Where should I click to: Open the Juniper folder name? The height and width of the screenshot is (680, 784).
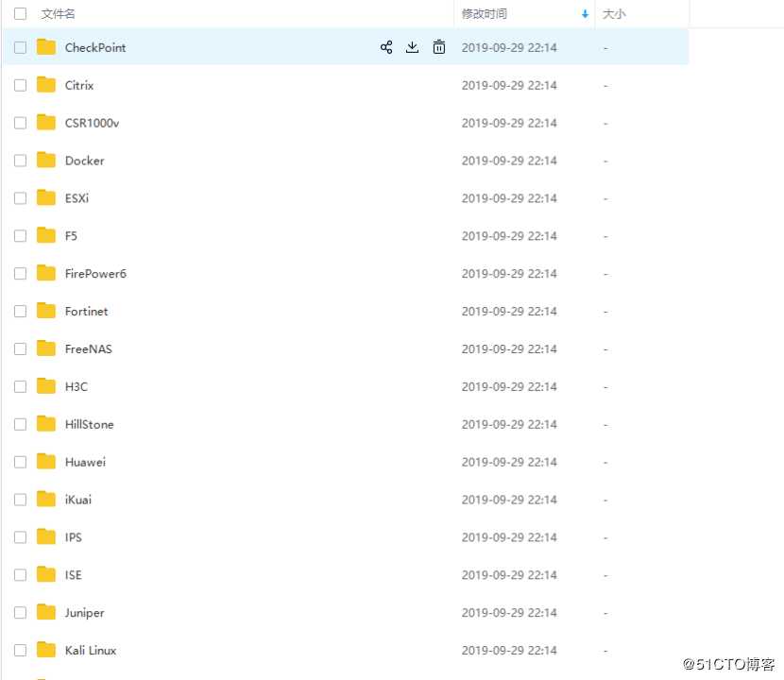(x=84, y=613)
